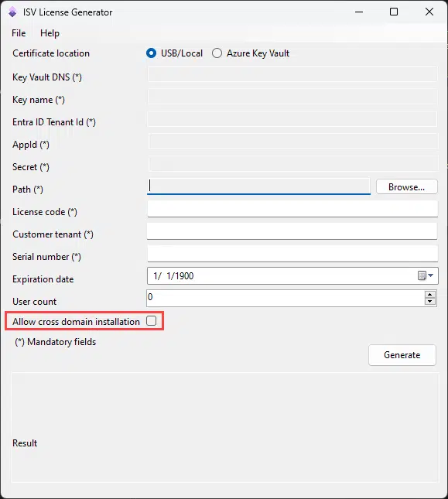Click the 'User count' label
448x499 pixels.
(34, 302)
